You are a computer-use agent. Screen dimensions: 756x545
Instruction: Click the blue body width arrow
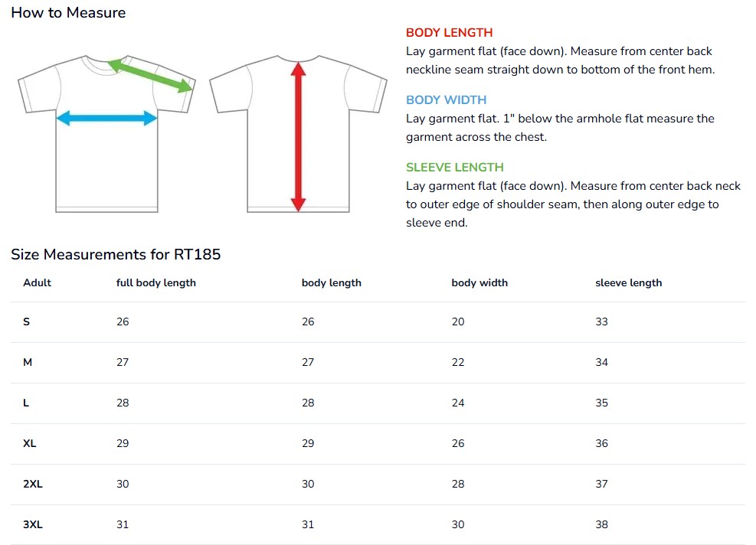[x=106, y=118]
